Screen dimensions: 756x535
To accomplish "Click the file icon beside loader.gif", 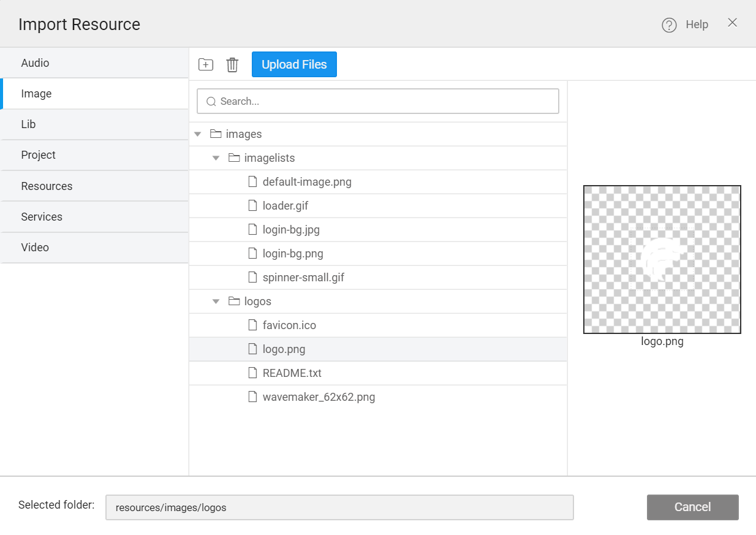I will pyautogui.click(x=252, y=206).
